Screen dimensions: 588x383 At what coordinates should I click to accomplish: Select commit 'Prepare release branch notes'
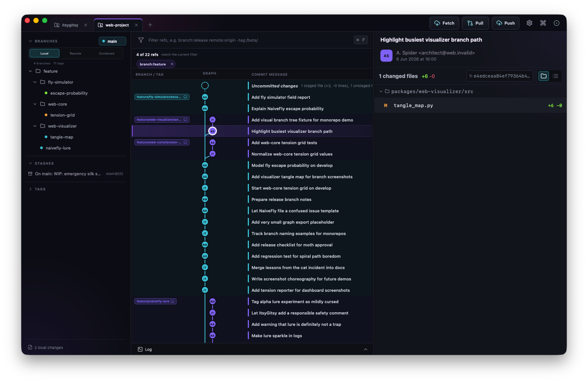pyautogui.click(x=252, y=199)
